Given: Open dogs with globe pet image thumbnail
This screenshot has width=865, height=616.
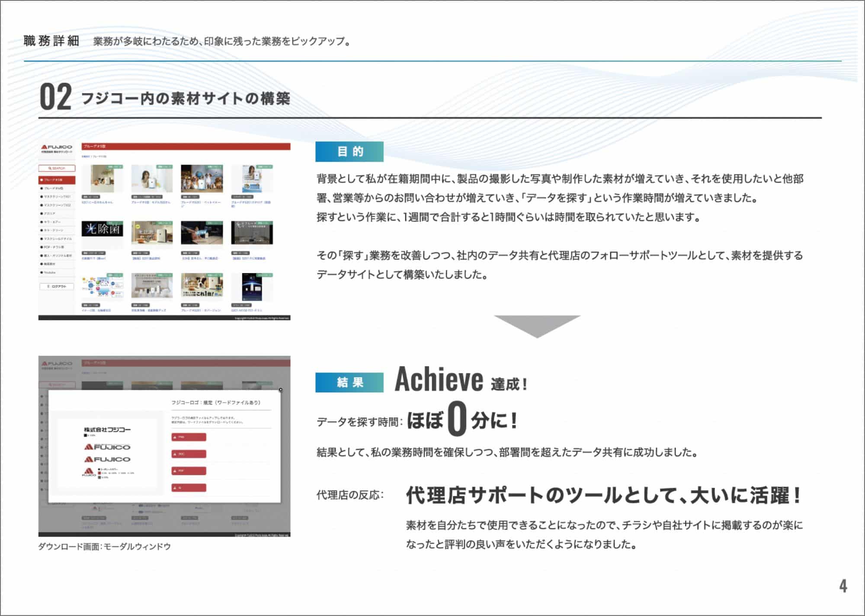Looking at the screenshot, I should pos(202,179).
